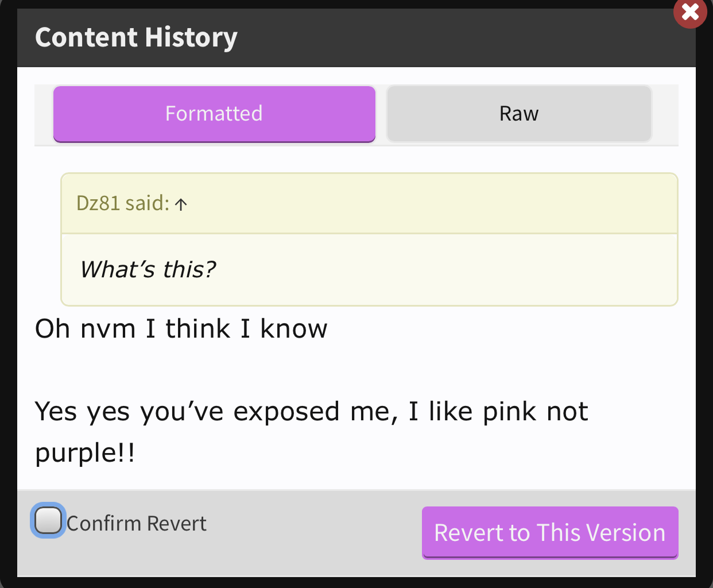Click the Confirm Revert label text
The height and width of the screenshot is (588, 713).
137,524
